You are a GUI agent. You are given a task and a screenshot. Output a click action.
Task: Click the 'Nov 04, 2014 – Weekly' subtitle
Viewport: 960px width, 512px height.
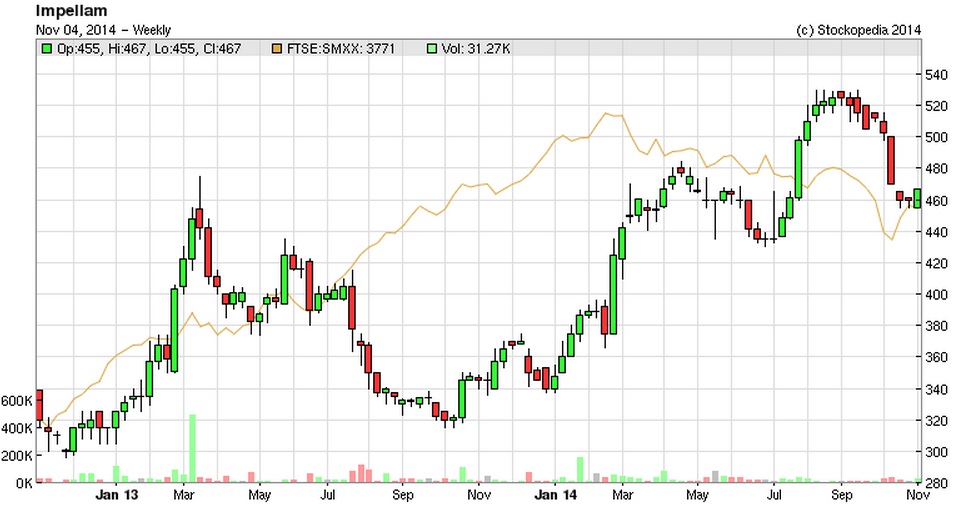[103, 30]
